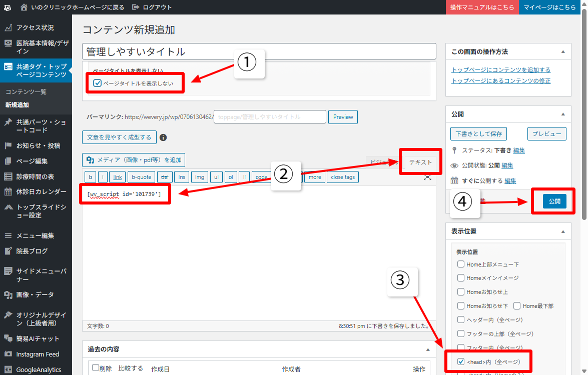Collapse the この画面の操作方法 panel
This screenshot has width=588, height=375.
coord(563,51)
